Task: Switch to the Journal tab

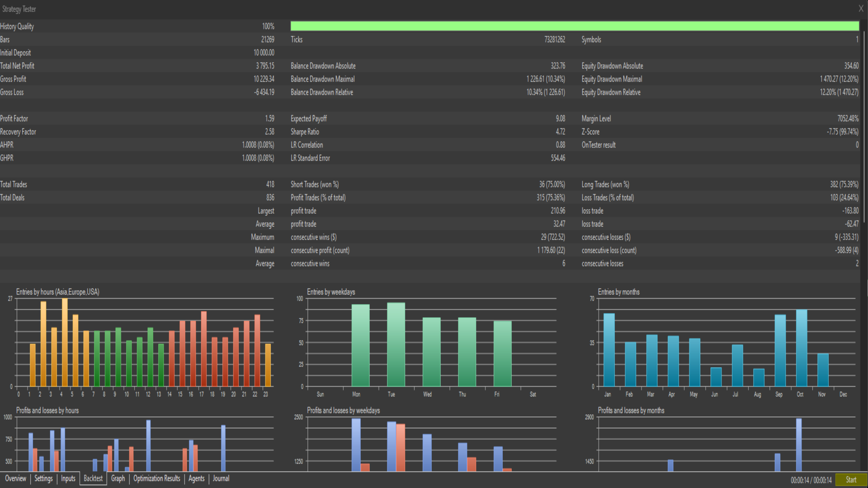Action: tap(221, 479)
